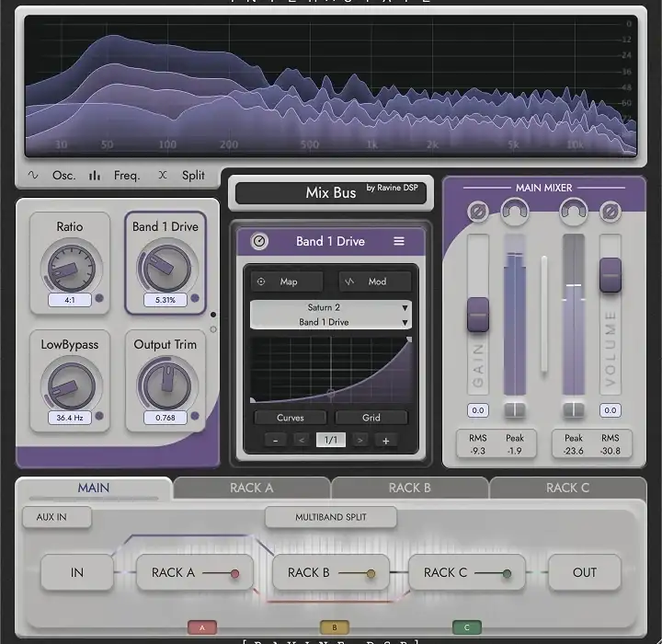Select the MAIN tab
The width and height of the screenshot is (662, 644).
coord(94,489)
